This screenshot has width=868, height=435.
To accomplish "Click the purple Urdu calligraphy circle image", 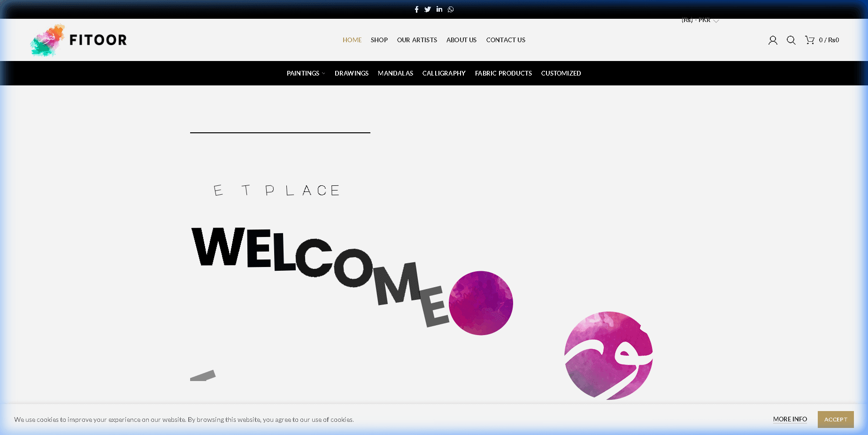I will pyautogui.click(x=608, y=355).
